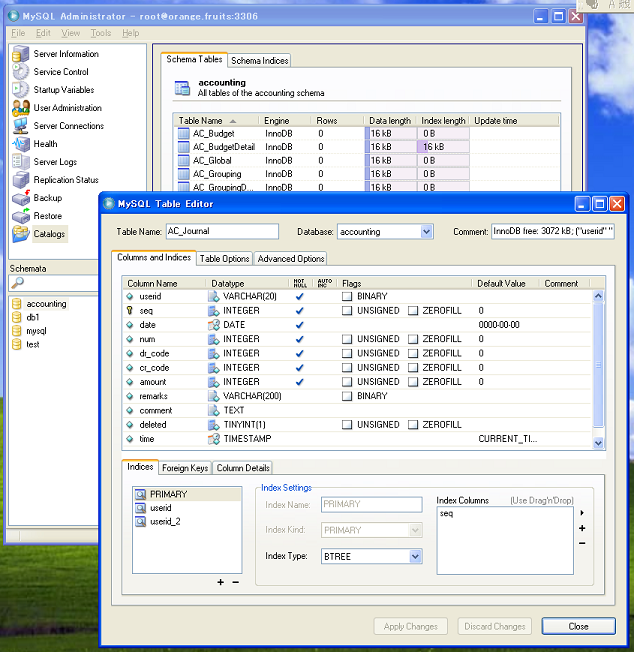Viewport: 634px width, 652px height.
Task: Click the AC_Budget table icon
Action: tap(183, 133)
